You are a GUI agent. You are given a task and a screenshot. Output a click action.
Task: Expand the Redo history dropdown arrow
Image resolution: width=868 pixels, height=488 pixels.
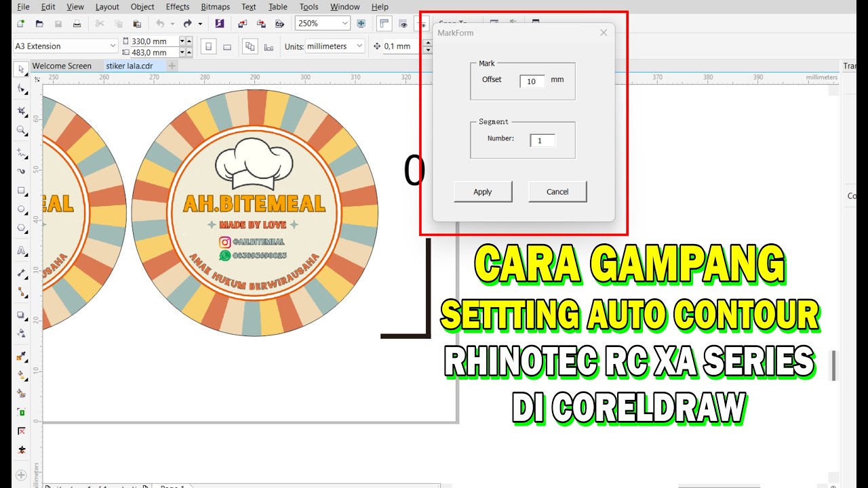click(200, 24)
